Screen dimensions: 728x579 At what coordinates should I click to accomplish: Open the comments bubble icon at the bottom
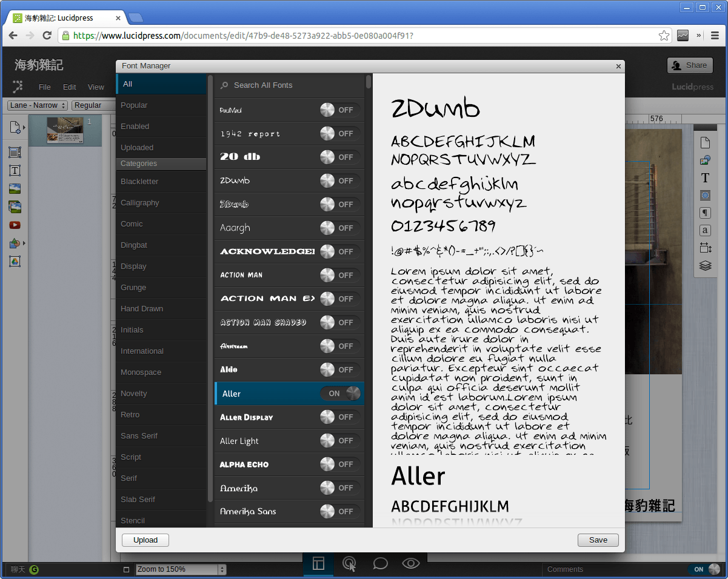[380, 564]
